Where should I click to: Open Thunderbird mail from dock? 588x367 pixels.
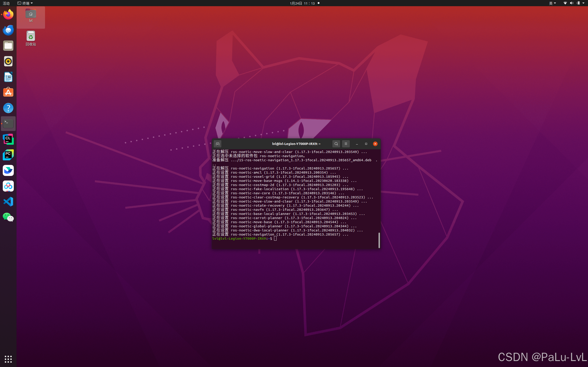point(8,30)
